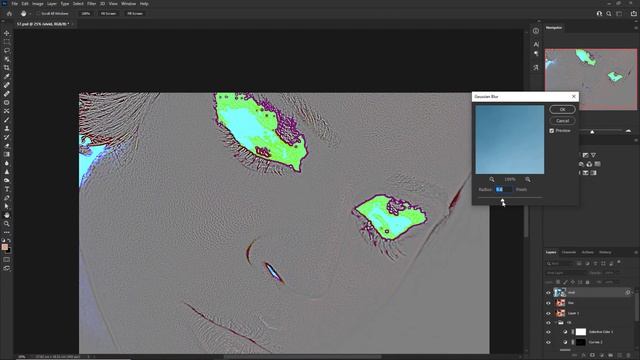Select the Type tool
The height and width of the screenshot is (360, 640).
(x=7, y=189)
